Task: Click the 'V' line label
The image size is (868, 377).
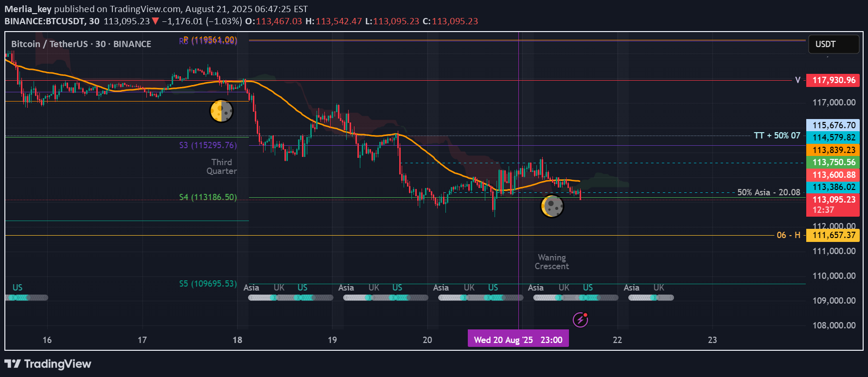Action: [x=797, y=80]
